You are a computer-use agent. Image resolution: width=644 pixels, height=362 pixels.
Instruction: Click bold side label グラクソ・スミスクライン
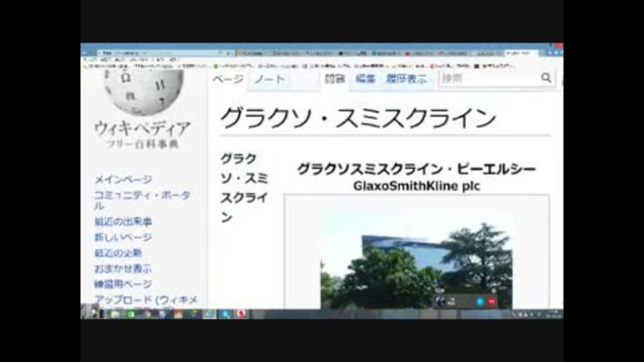[244, 188]
